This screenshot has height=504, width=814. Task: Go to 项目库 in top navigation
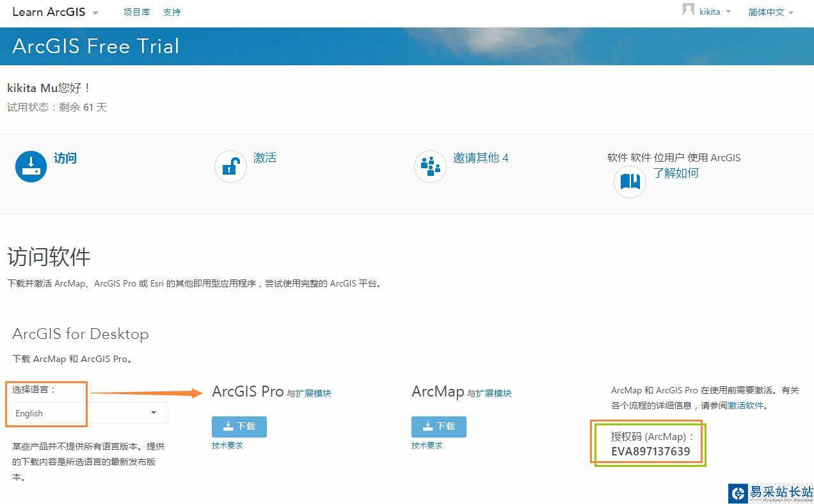point(136,12)
